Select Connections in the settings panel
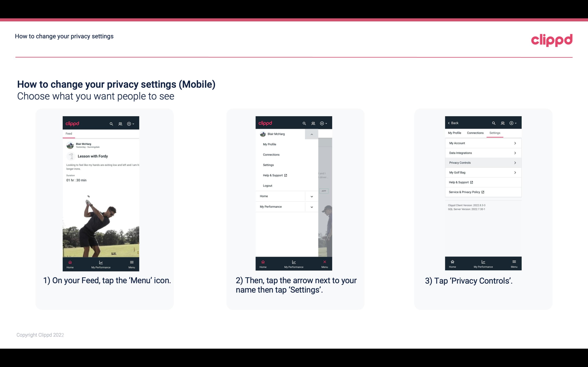The height and width of the screenshot is (367, 588). pos(475,133)
